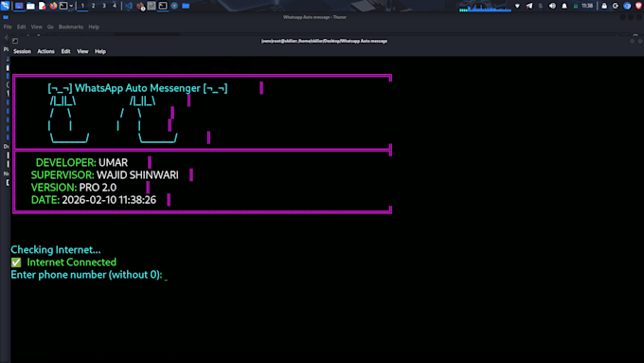Click the 'DEVELOPER: UMAR' line
The image size is (644, 363).
[81, 163]
